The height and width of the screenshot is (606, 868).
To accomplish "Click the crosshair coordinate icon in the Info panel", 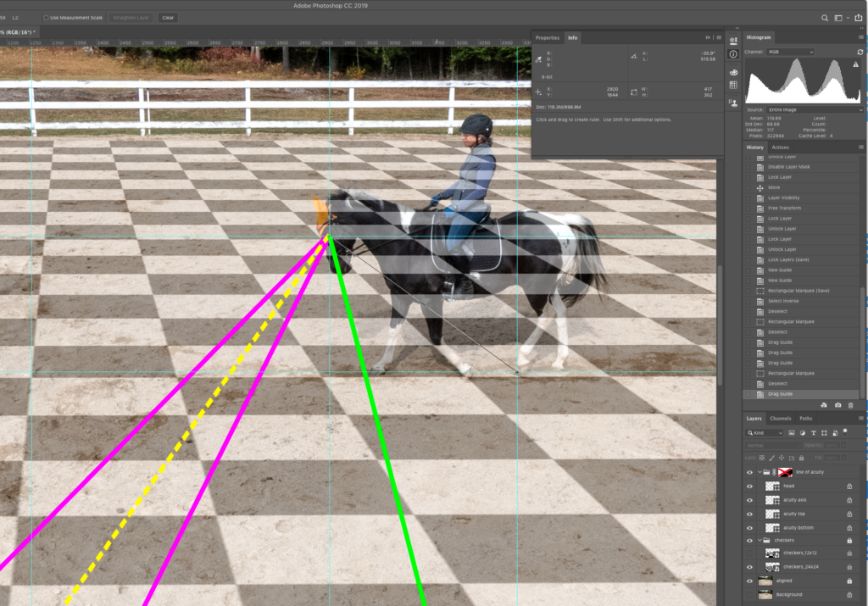I will 538,92.
